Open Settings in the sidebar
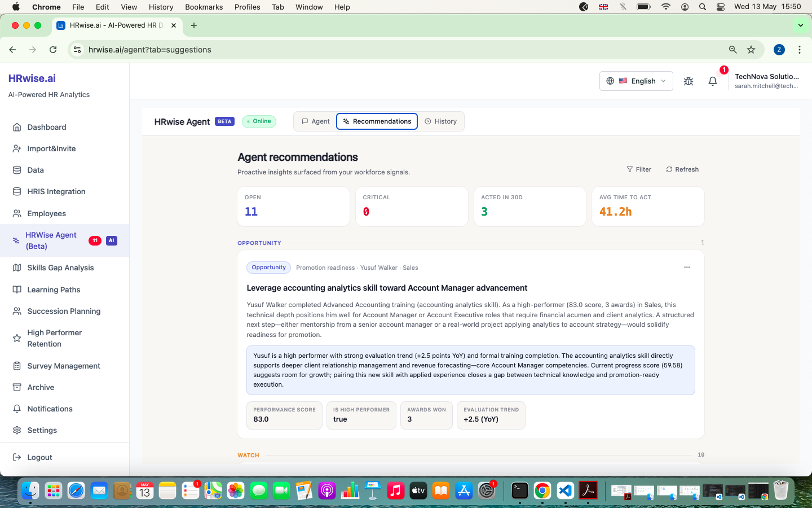 pyautogui.click(x=64, y=430)
